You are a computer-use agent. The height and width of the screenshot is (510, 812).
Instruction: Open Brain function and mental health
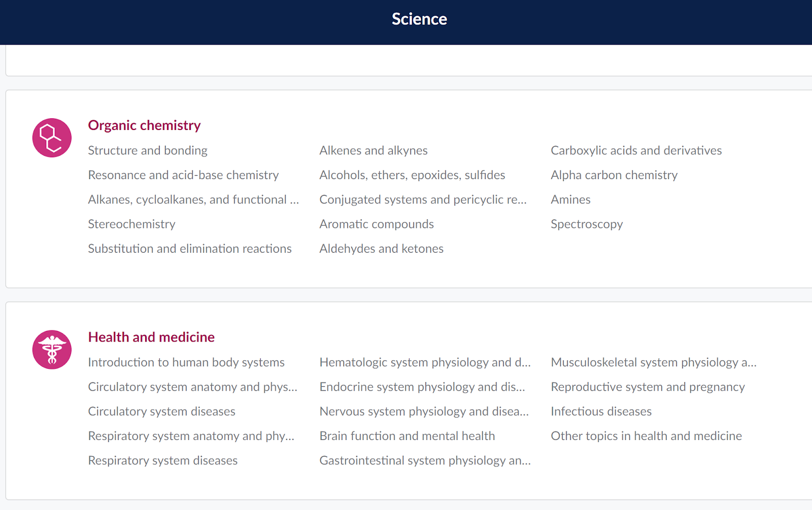(407, 436)
